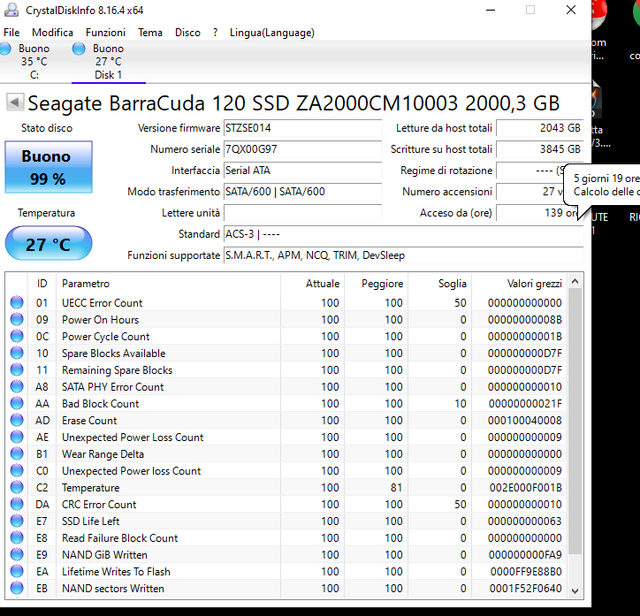Click status icon for CRC Error Count
The width and height of the screenshot is (640, 616).
pyautogui.click(x=17, y=504)
